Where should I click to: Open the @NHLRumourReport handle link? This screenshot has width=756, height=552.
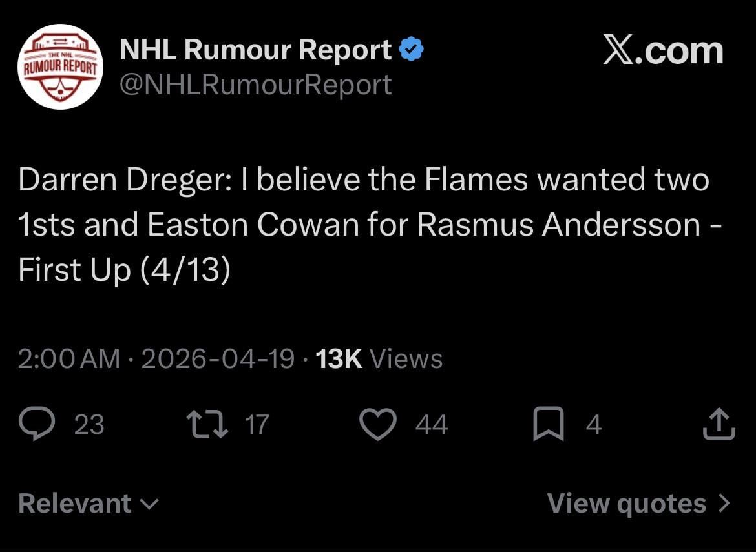(256, 85)
